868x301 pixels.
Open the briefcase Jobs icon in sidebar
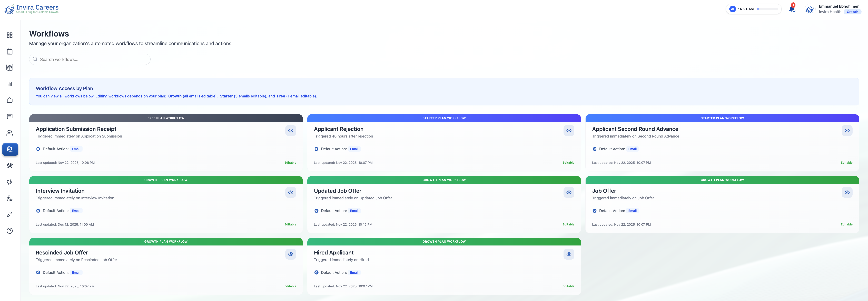coord(9,100)
